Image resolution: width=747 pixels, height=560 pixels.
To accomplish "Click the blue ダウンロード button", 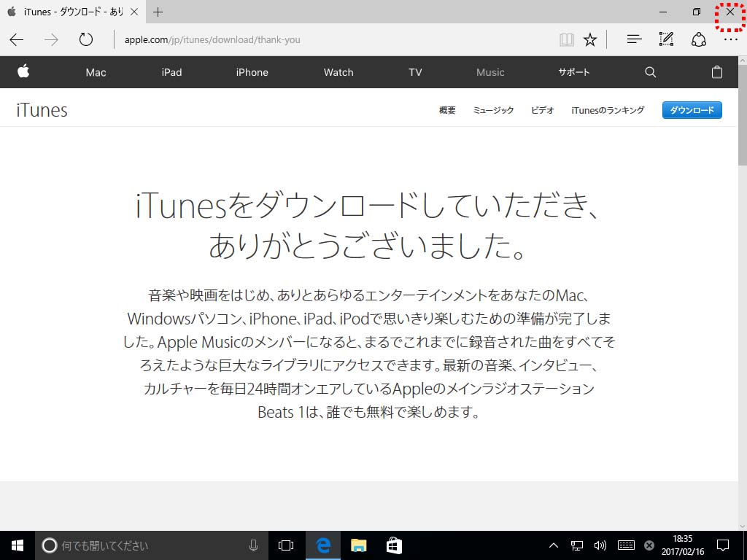I will pos(692,110).
